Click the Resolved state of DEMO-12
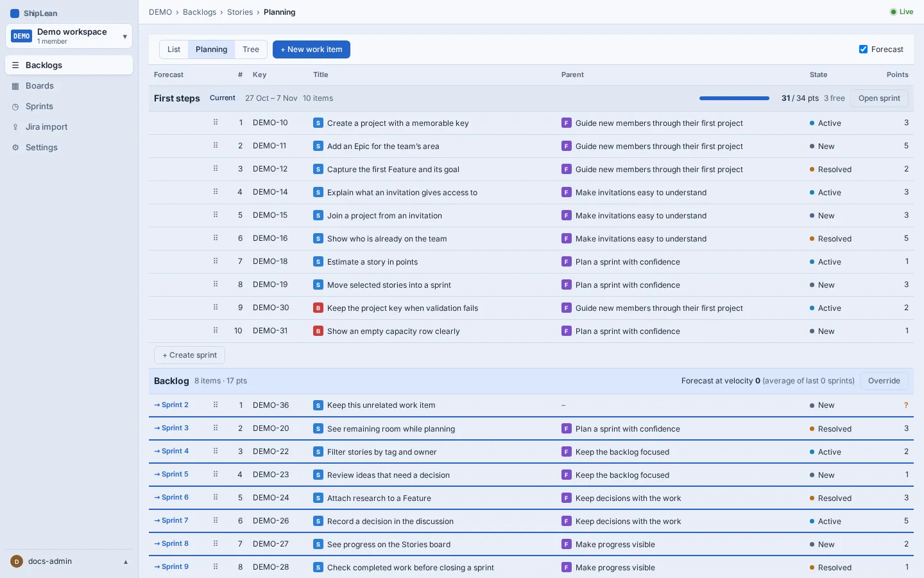The image size is (924, 578). (830, 170)
